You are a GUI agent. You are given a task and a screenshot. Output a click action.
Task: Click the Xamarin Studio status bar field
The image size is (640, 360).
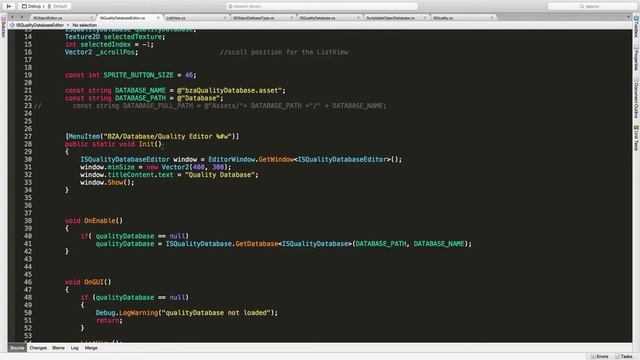point(322,6)
